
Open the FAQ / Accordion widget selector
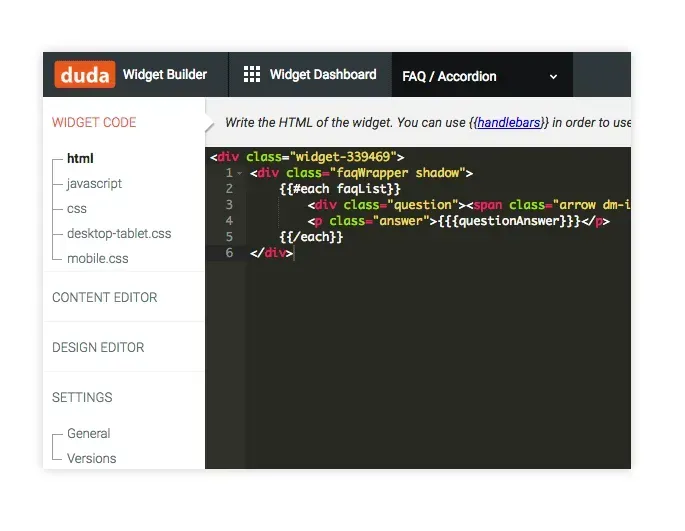coord(482,75)
